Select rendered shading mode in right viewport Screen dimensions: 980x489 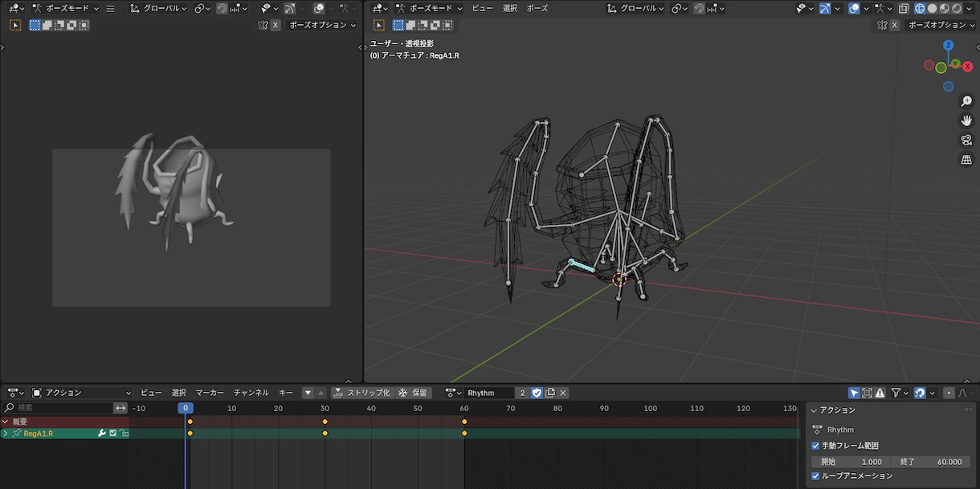956,9
